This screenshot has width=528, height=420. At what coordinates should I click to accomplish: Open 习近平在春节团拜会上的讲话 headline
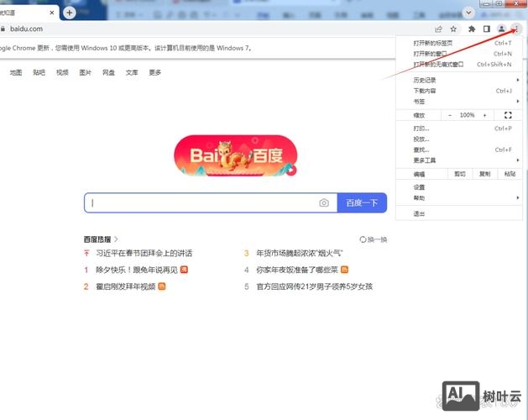coord(144,253)
